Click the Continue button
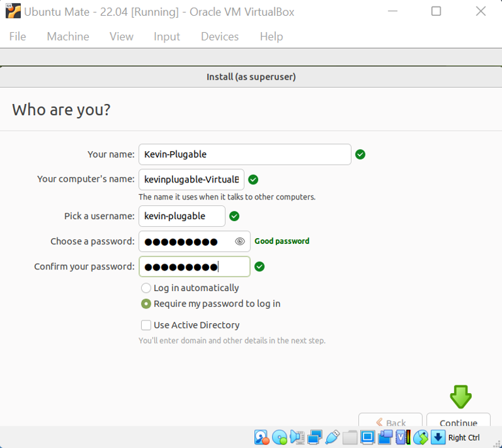The height and width of the screenshot is (448, 502). click(458, 420)
